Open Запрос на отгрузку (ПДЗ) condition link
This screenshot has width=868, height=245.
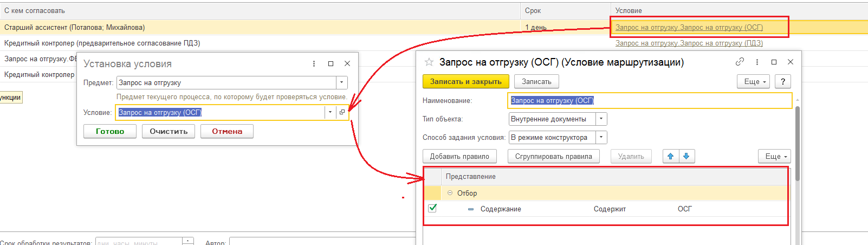click(x=689, y=43)
